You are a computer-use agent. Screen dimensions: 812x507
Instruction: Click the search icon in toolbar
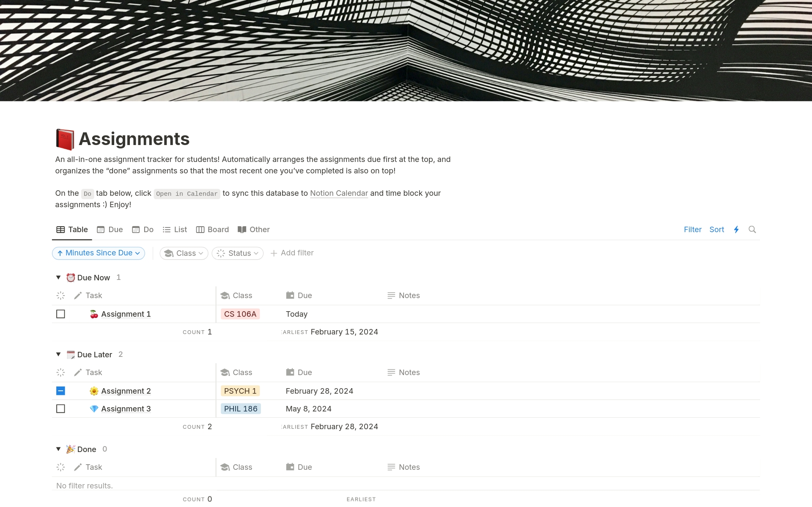752,229
